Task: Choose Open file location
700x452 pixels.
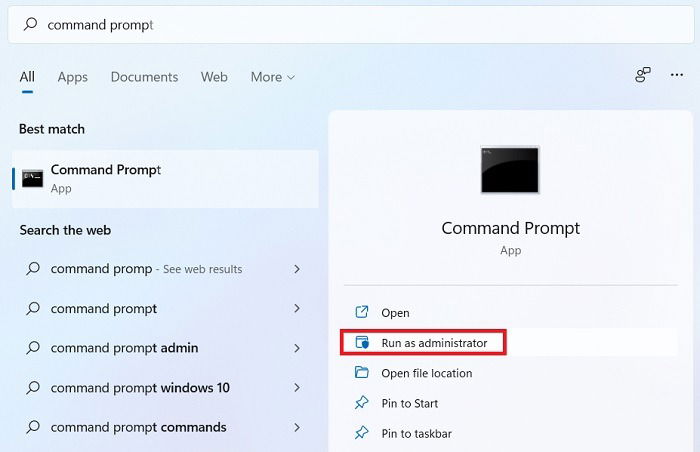Action: click(511, 373)
